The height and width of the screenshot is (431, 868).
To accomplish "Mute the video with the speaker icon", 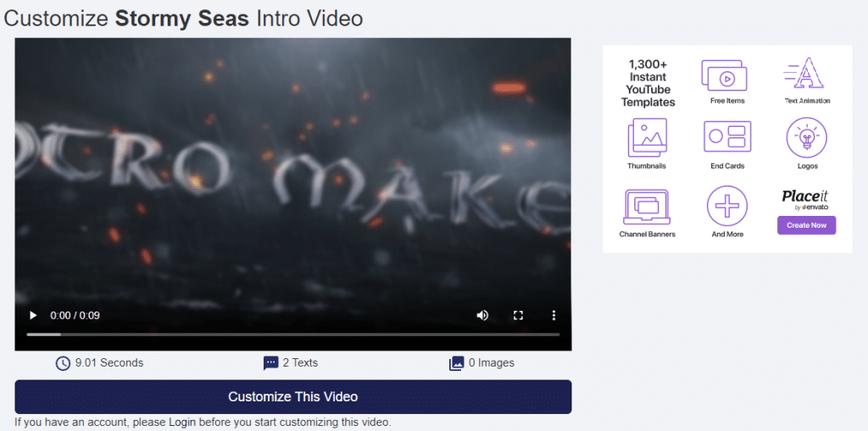I will 482,315.
